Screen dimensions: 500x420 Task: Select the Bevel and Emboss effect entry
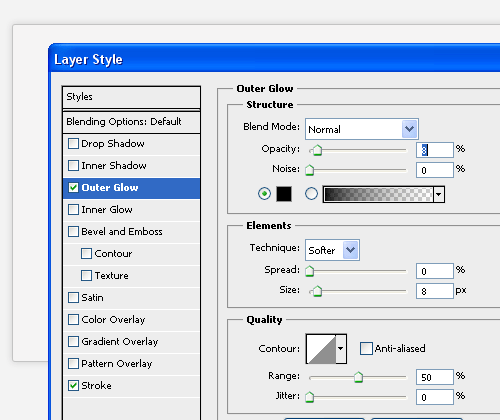click(131, 232)
